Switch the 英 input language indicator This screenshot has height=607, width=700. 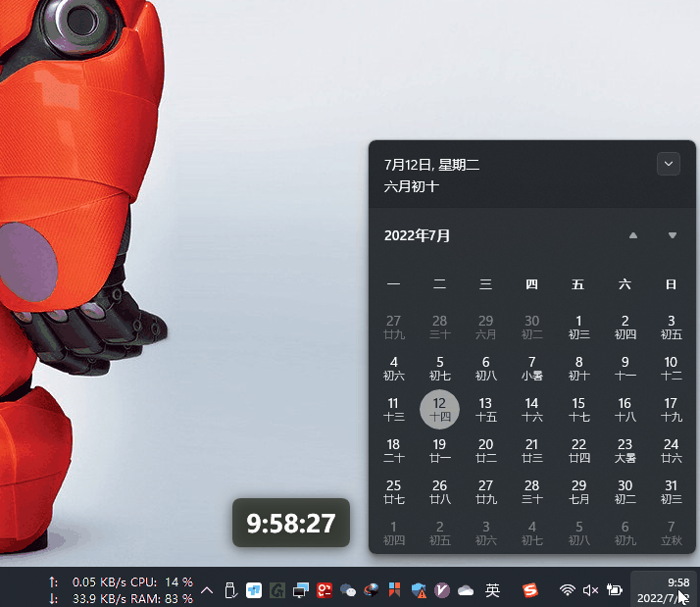(492, 590)
